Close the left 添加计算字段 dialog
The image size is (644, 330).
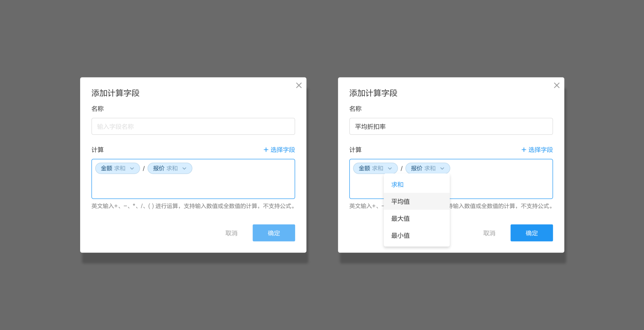[299, 86]
